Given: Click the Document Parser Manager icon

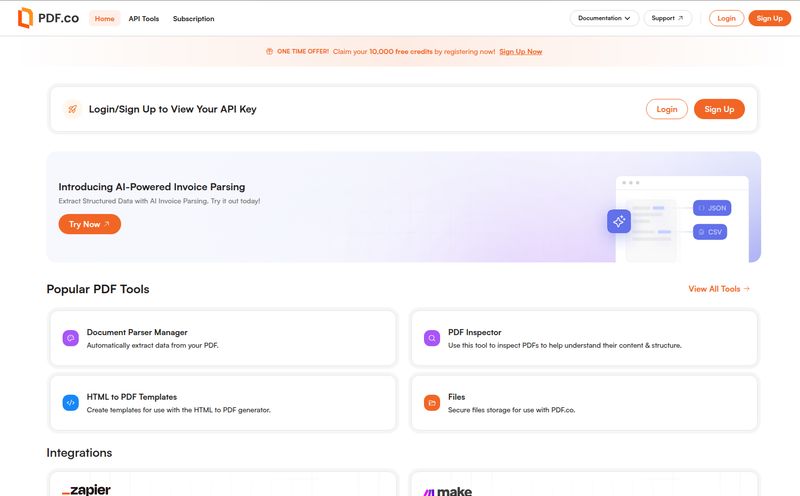Looking at the screenshot, I should coord(70,338).
